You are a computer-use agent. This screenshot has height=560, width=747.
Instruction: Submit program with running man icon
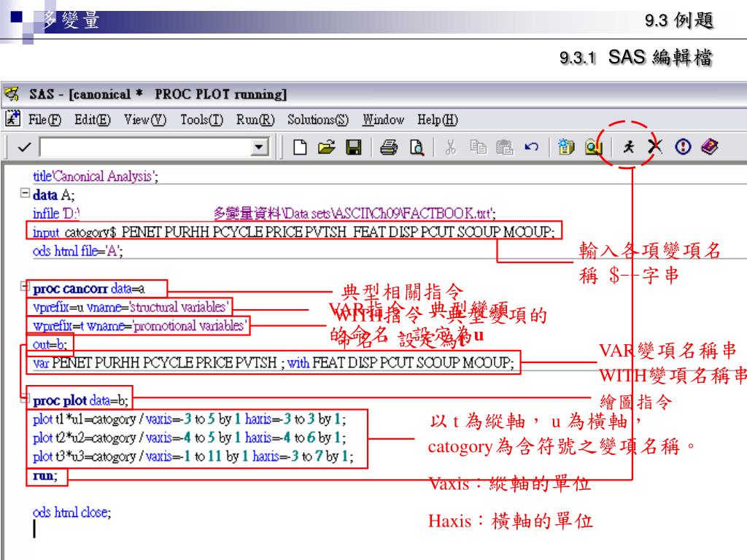click(x=629, y=147)
